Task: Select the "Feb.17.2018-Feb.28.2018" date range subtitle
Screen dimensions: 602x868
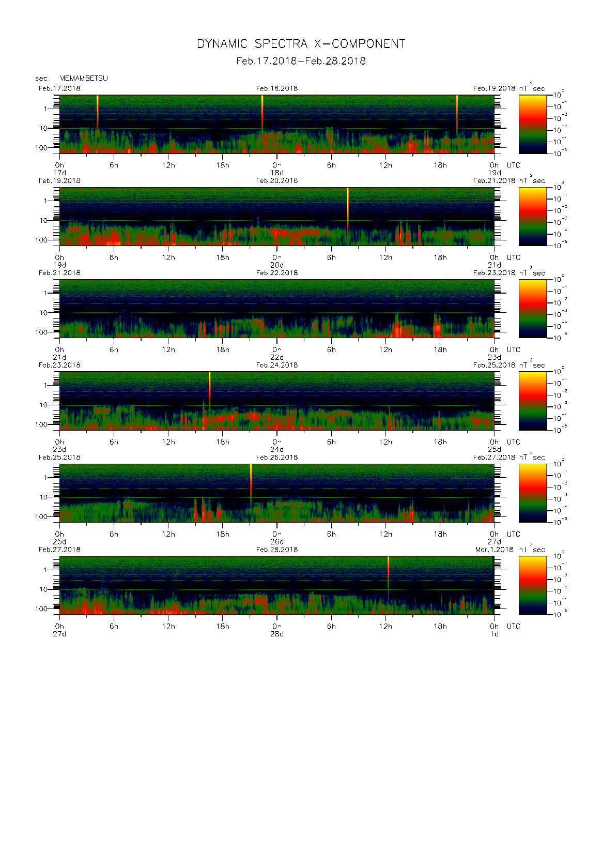Action: tap(301, 61)
